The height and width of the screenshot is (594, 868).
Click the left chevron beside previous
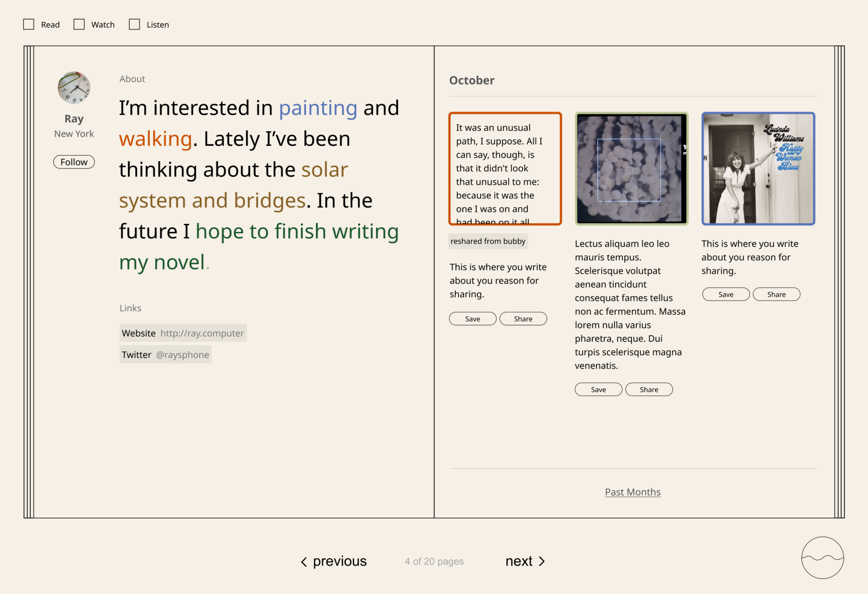(304, 562)
